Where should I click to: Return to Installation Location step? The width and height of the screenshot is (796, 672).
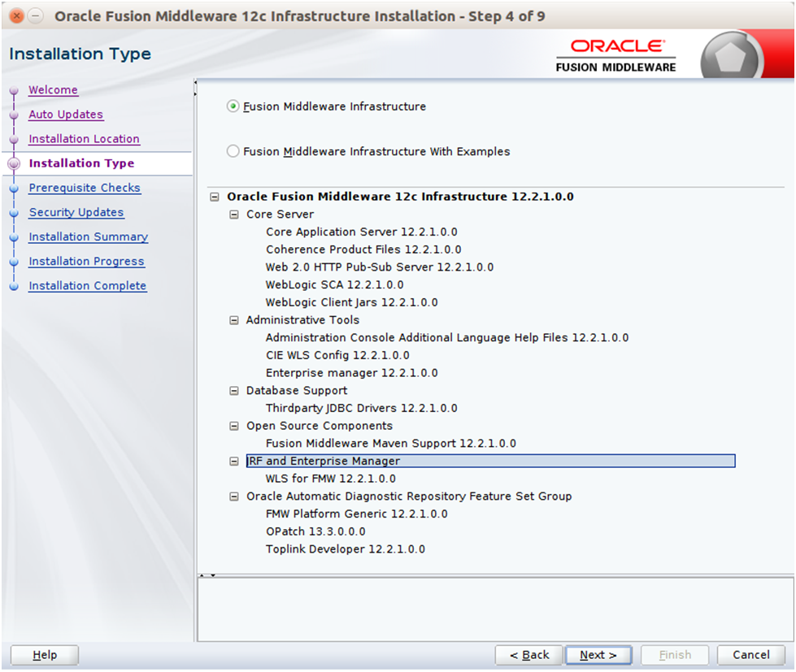(85, 138)
